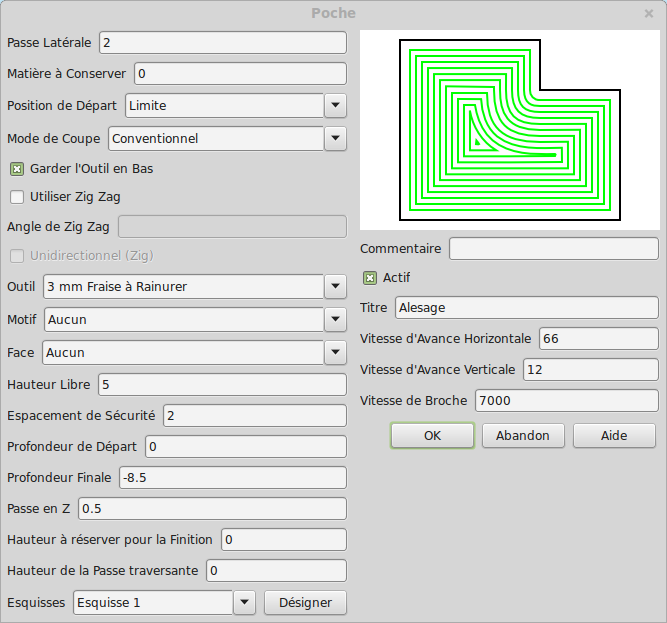Viewport: 667px width, 623px height.
Task: Click the Abandon button
Action: tap(523, 436)
